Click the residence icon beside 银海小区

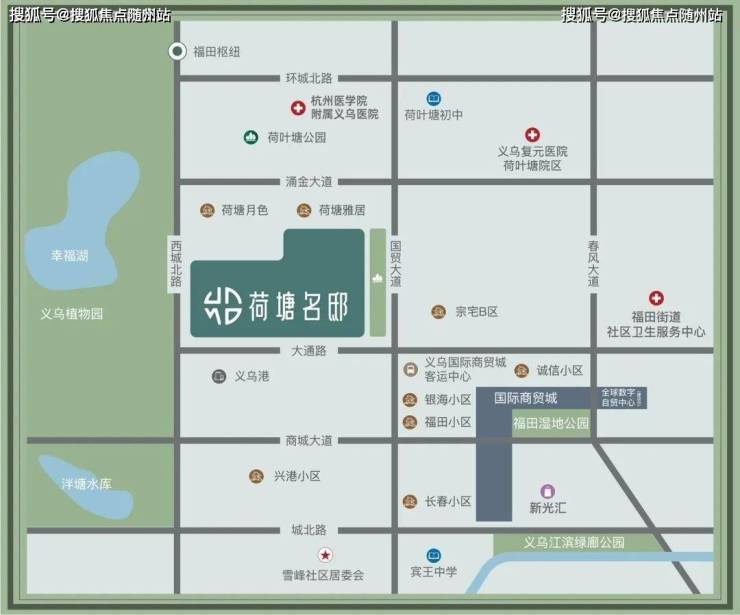[410, 400]
